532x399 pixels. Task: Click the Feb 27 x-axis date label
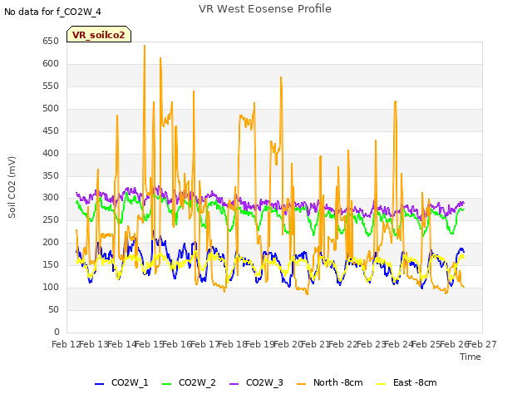click(x=482, y=344)
